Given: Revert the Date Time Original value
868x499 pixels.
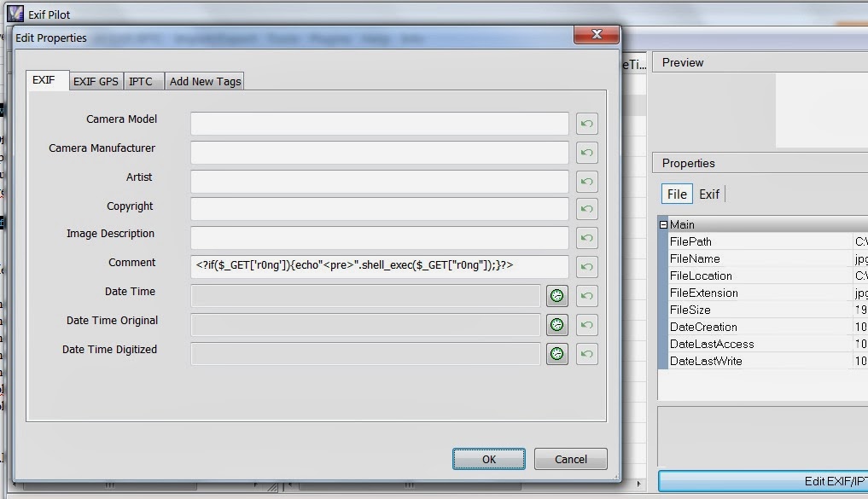Looking at the screenshot, I should coord(587,325).
